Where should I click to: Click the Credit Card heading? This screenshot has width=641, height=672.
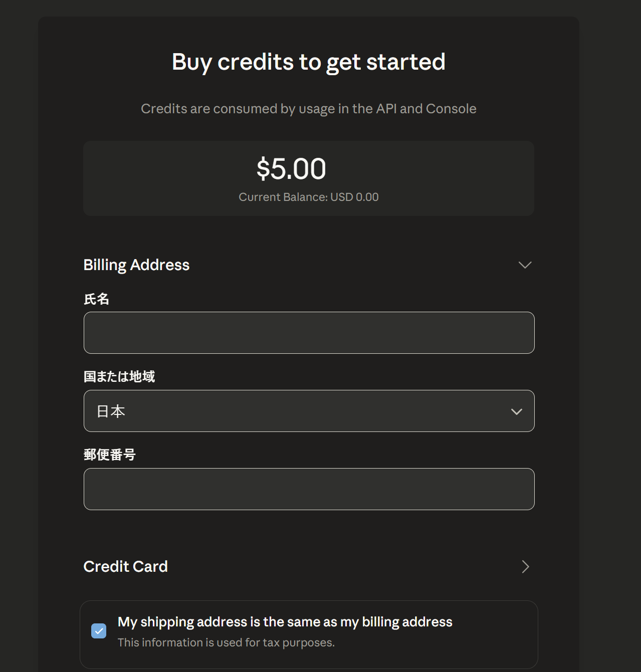point(125,567)
